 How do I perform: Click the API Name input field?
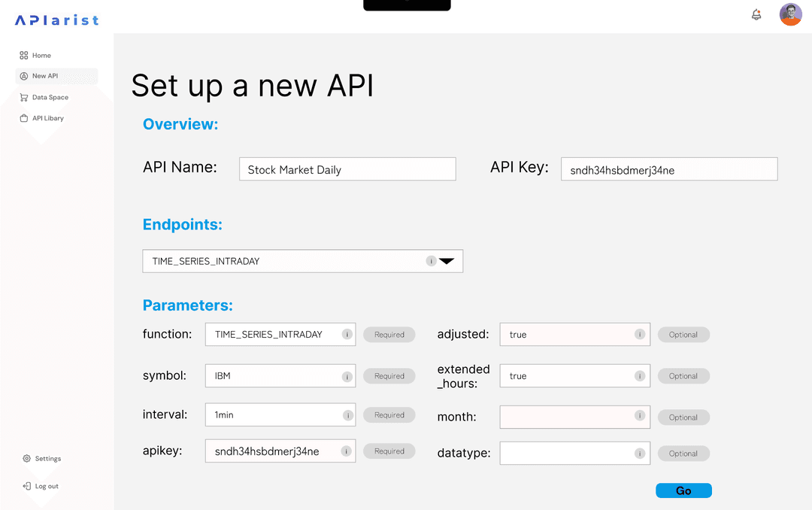tap(347, 169)
